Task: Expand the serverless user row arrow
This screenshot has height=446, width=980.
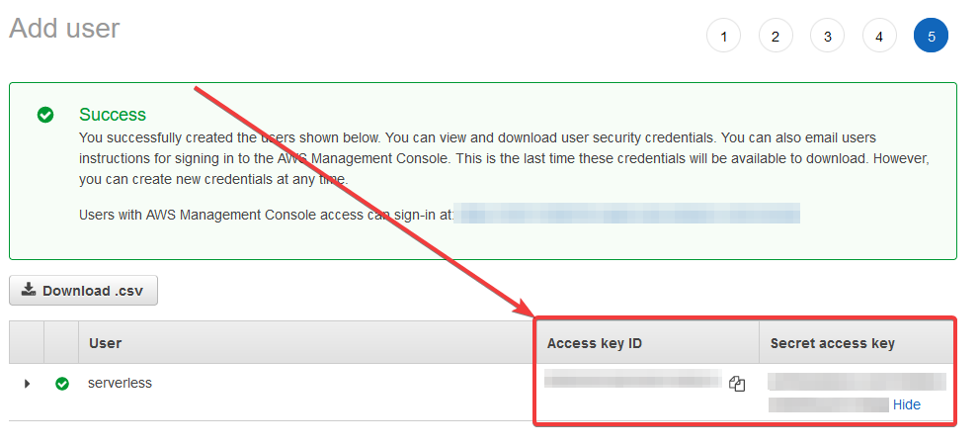Action: click(x=27, y=384)
